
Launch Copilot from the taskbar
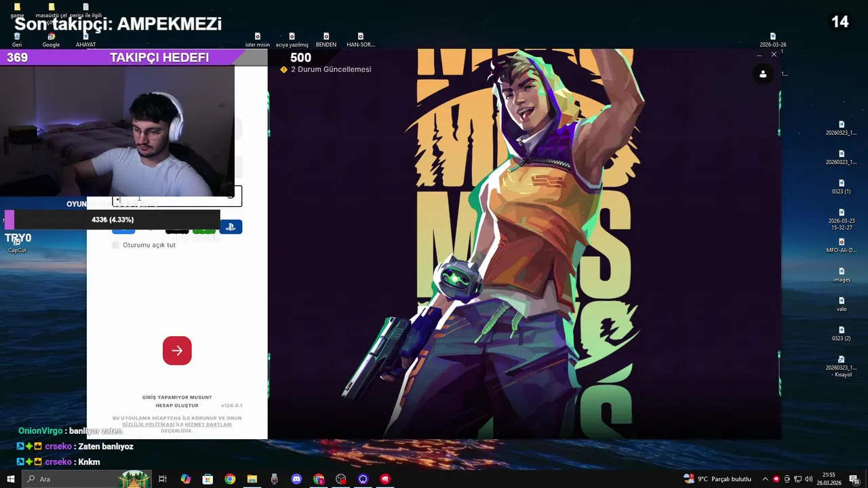pyautogui.click(x=186, y=479)
